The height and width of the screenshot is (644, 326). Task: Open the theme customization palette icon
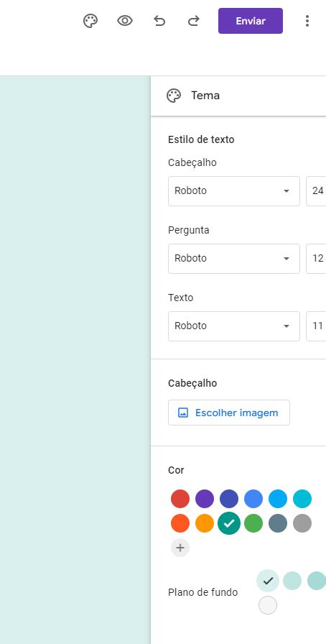click(x=90, y=21)
